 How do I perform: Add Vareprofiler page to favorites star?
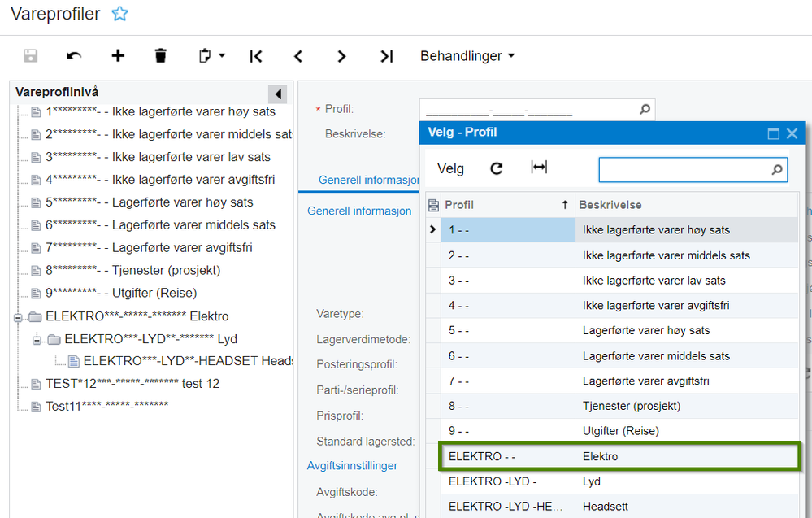[119, 14]
